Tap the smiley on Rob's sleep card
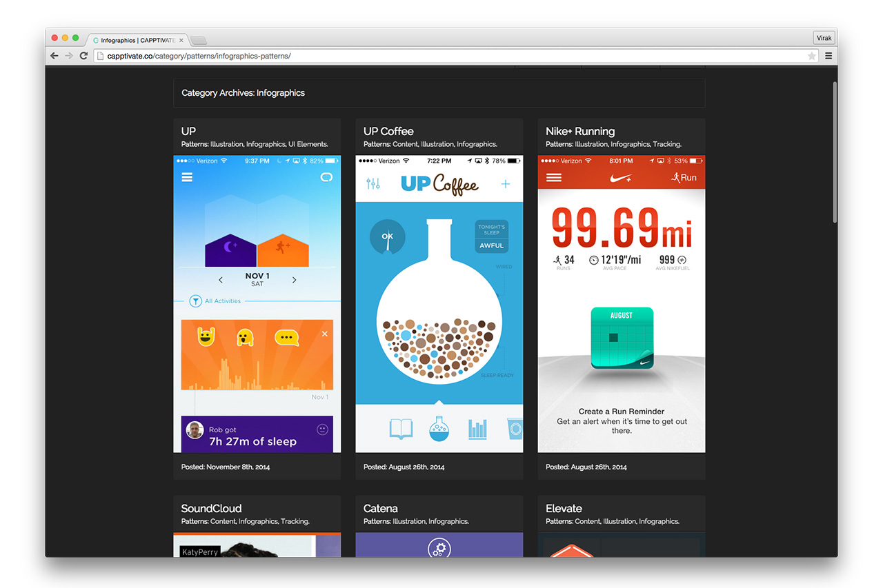This screenshot has width=883, height=588. (x=322, y=429)
